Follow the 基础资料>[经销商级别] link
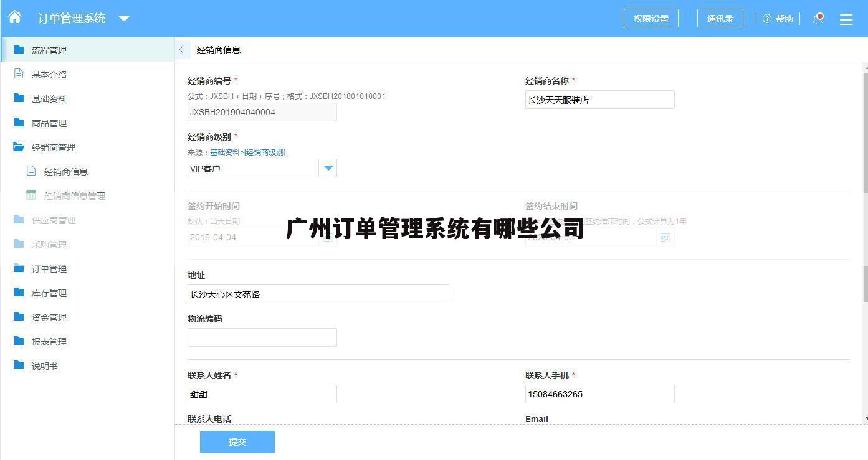The height and width of the screenshot is (460, 868). 247,152
